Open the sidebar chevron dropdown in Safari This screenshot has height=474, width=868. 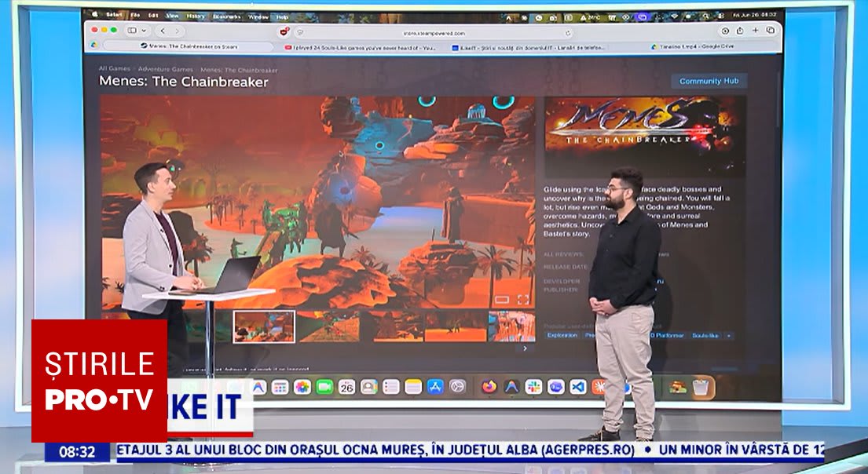[x=144, y=31]
